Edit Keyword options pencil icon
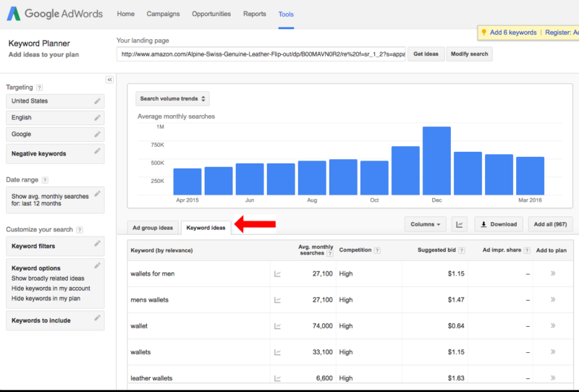 coord(97,265)
